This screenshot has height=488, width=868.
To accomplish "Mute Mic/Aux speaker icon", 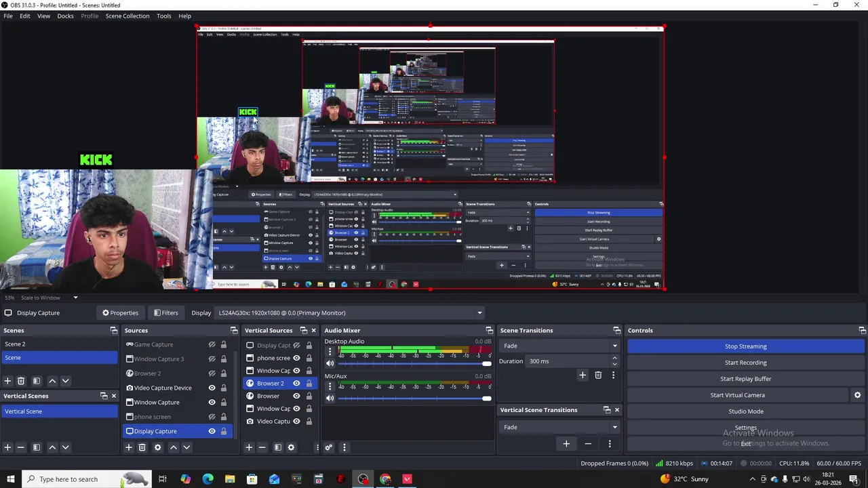I will pyautogui.click(x=330, y=398).
